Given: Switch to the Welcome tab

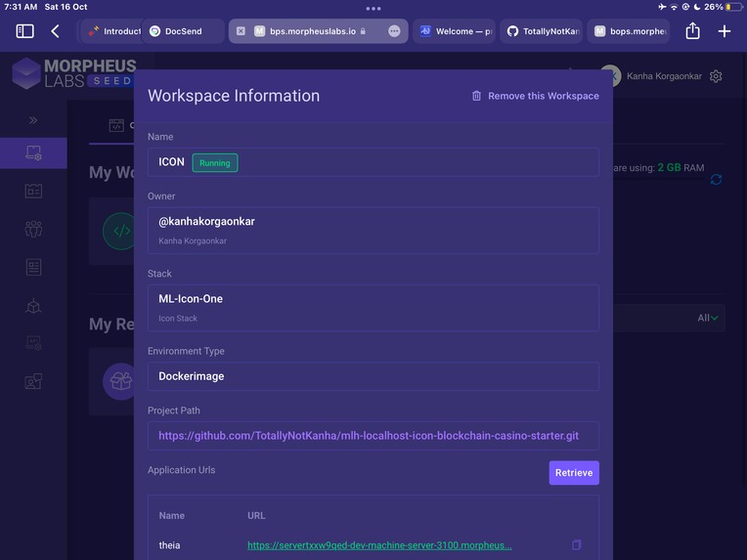Looking at the screenshot, I should point(455,31).
